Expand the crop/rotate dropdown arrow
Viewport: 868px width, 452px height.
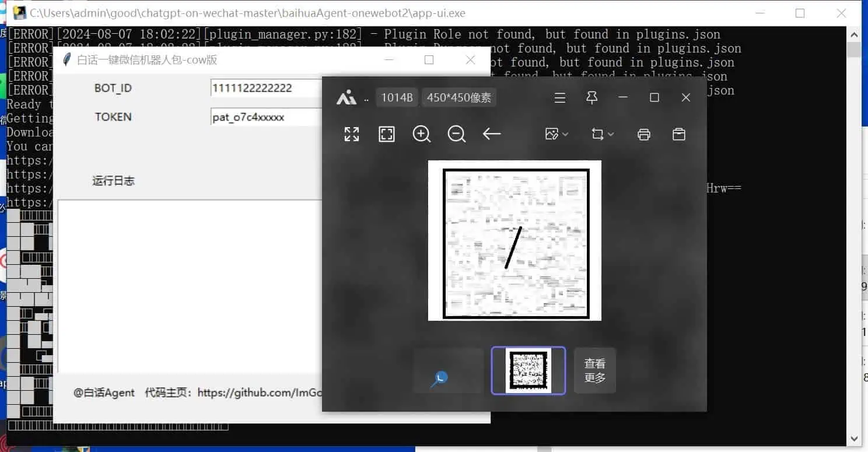pyautogui.click(x=611, y=134)
